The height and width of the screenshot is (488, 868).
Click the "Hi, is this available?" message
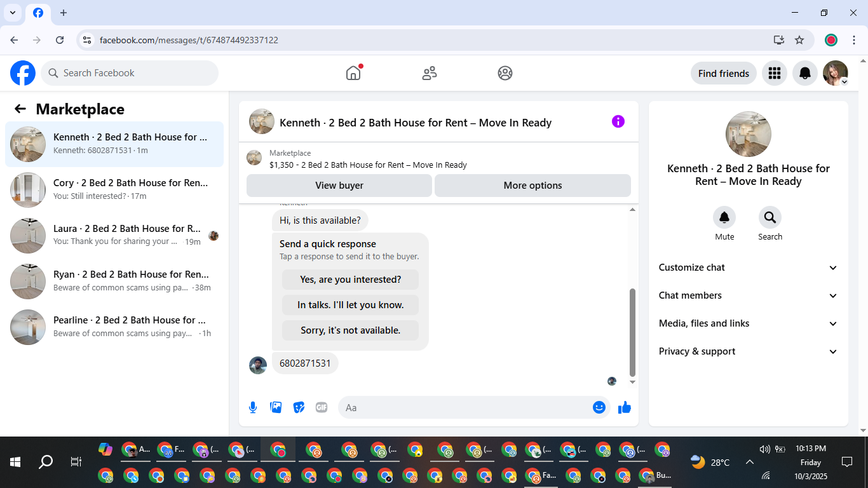click(x=320, y=220)
